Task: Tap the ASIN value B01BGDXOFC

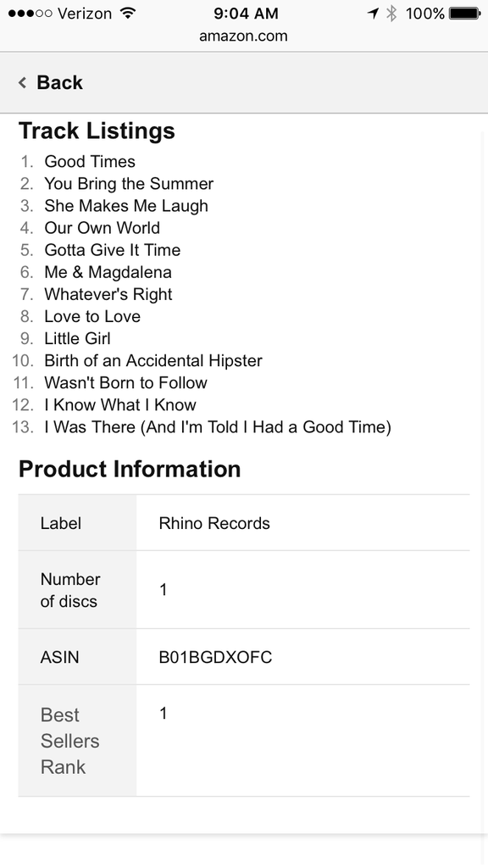Action: tap(215, 657)
